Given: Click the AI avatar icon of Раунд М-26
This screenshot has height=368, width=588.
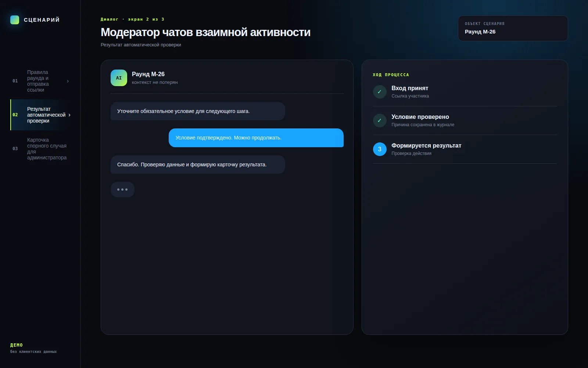Looking at the screenshot, I should tap(119, 78).
